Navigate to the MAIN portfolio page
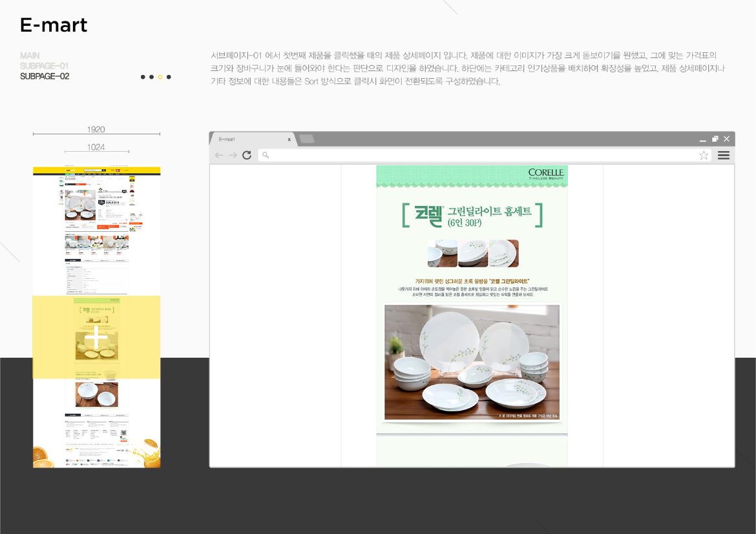The height and width of the screenshot is (534, 756). [29, 56]
